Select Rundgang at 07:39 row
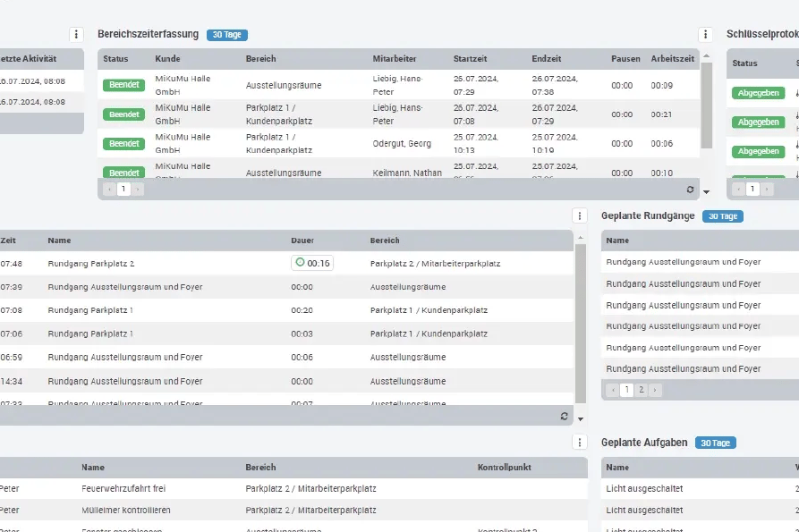The image size is (799, 532). point(286,287)
